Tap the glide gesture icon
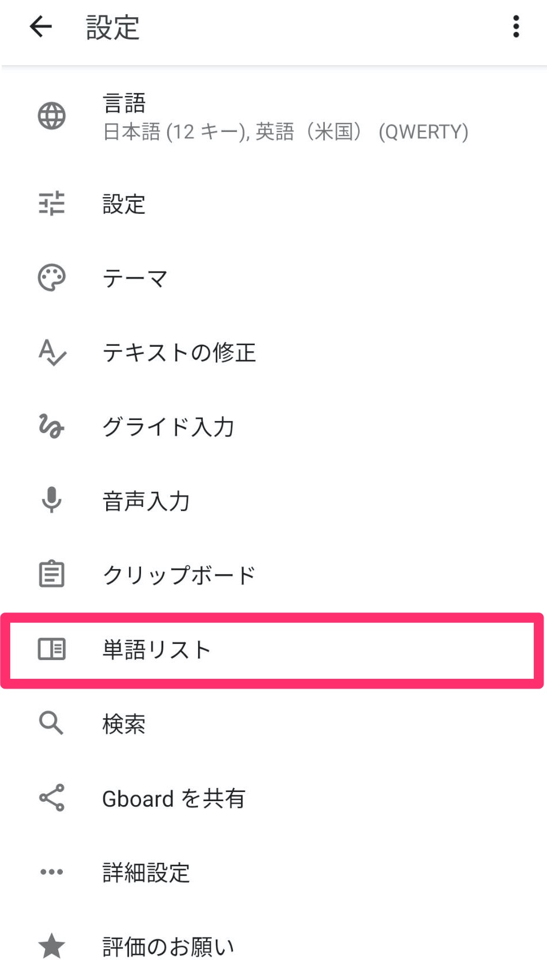This screenshot has height=980, width=547. [x=51, y=426]
